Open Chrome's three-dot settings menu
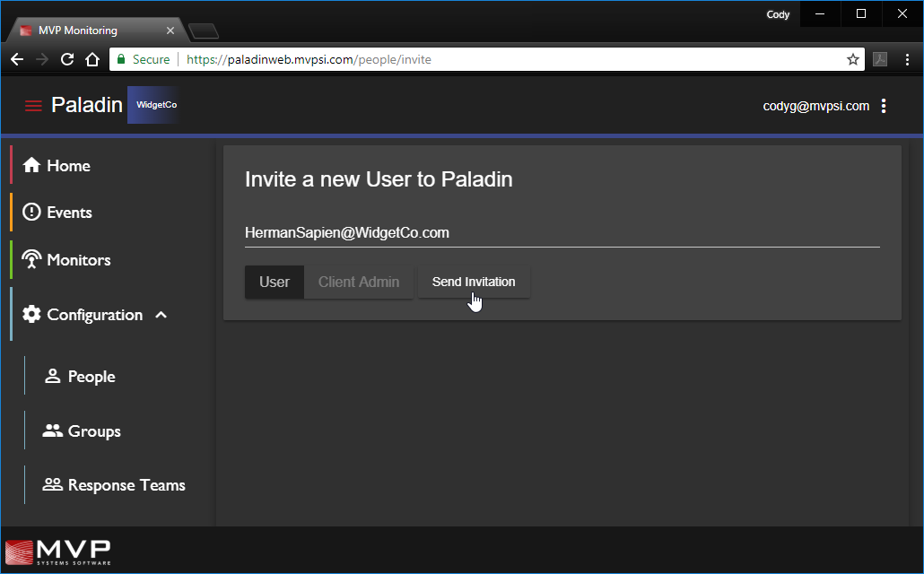Screen dimensions: 924x574 click(907, 59)
